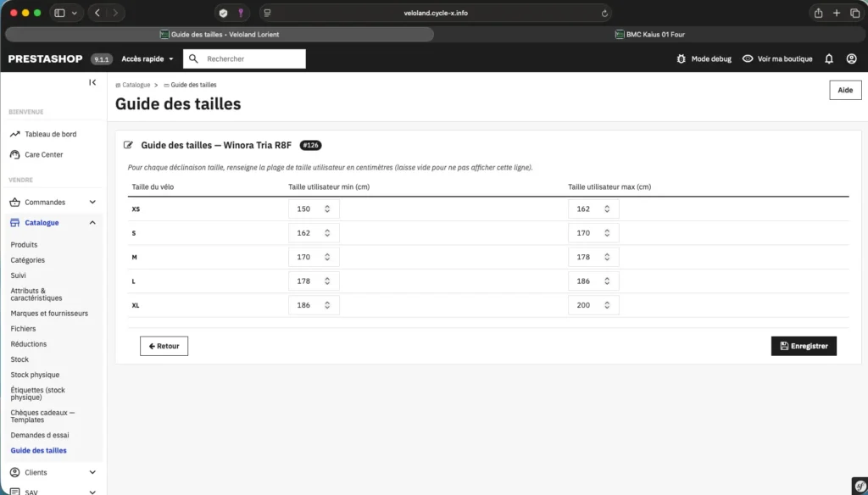Switch to the BMC Kaius 01 Four tab
The width and height of the screenshot is (868, 495).
click(x=650, y=35)
